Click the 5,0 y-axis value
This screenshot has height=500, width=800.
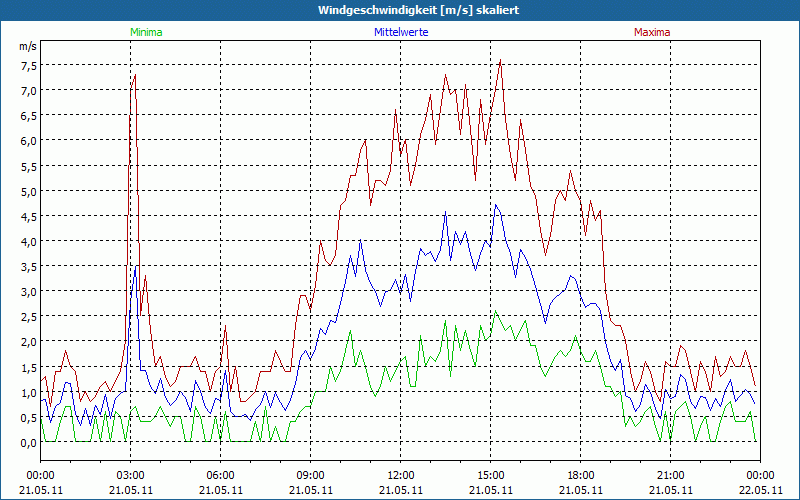click(29, 191)
